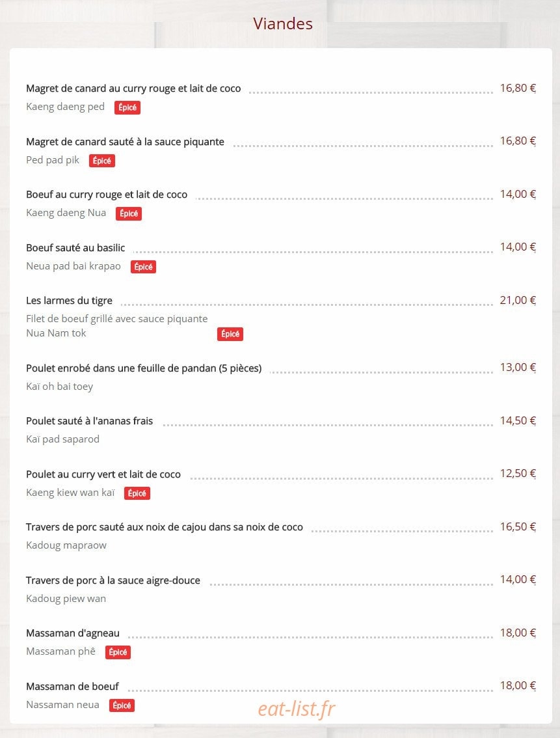The width and height of the screenshot is (560, 738).
Task: Click the Épicé badge beside Kaeng kiew wan kaï
Action: (x=137, y=493)
